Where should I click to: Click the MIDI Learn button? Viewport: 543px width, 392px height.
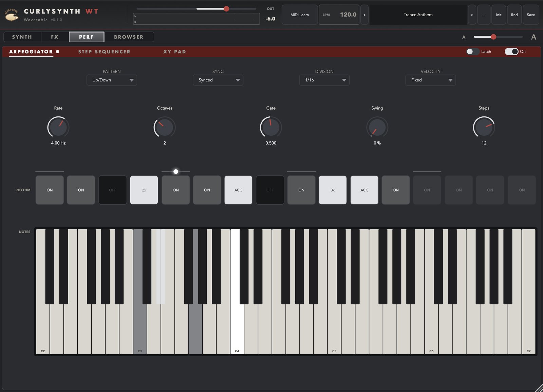(x=300, y=15)
